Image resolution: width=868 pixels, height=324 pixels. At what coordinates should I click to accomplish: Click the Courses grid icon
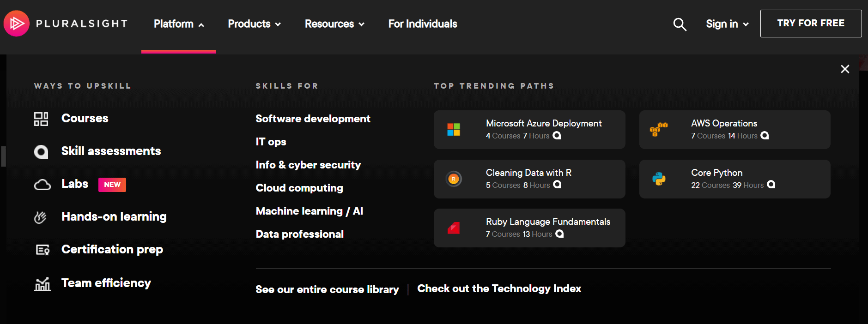[41, 119]
